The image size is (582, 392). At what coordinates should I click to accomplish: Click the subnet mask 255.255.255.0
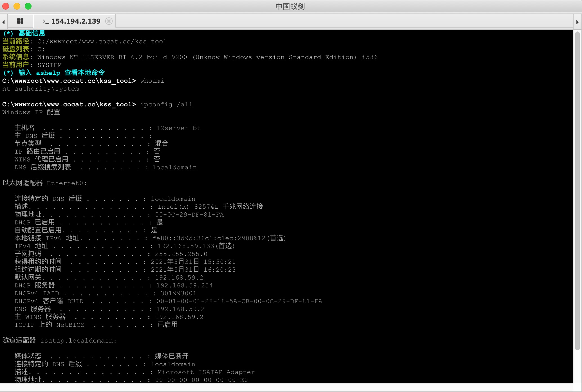coord(181,254)
